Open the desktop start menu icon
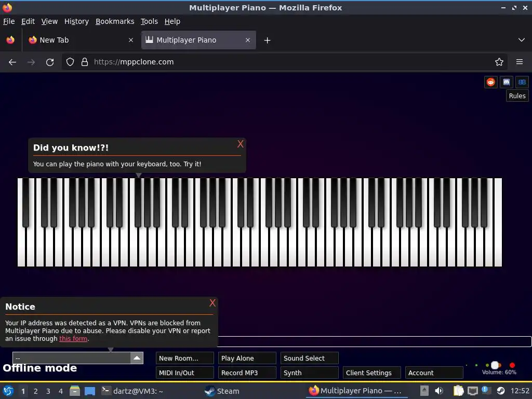The image size is (532, 399). [8, 391]
